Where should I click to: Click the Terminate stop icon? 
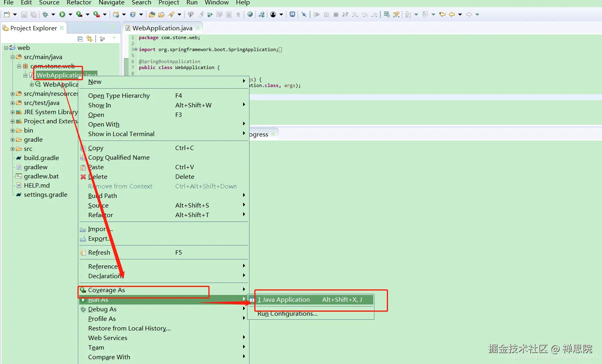click(336, 14)
